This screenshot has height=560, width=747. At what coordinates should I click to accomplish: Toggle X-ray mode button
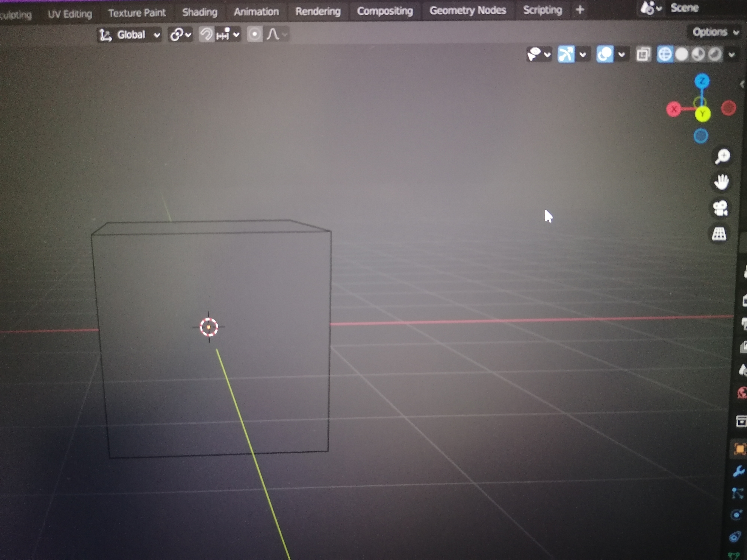pos(643,54)
